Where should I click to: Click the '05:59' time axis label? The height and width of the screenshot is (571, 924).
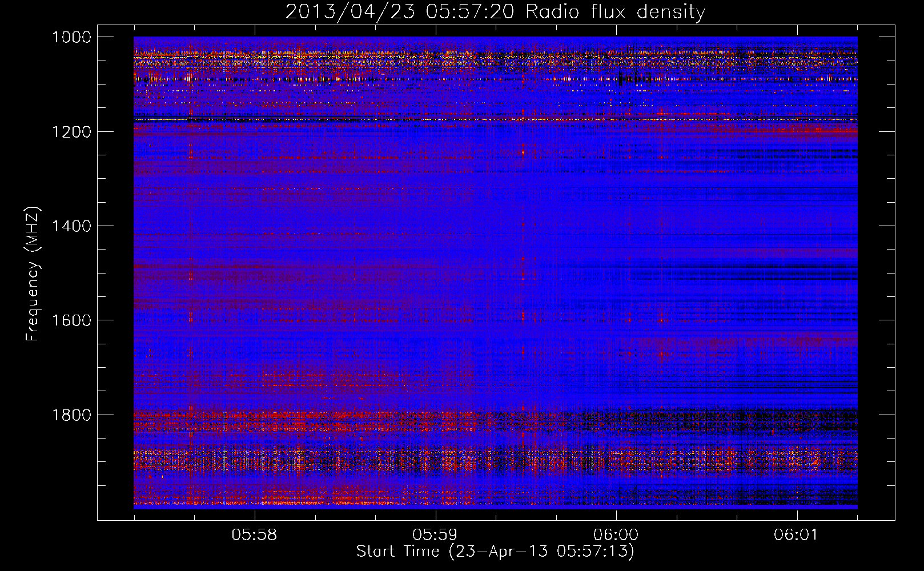435,535
